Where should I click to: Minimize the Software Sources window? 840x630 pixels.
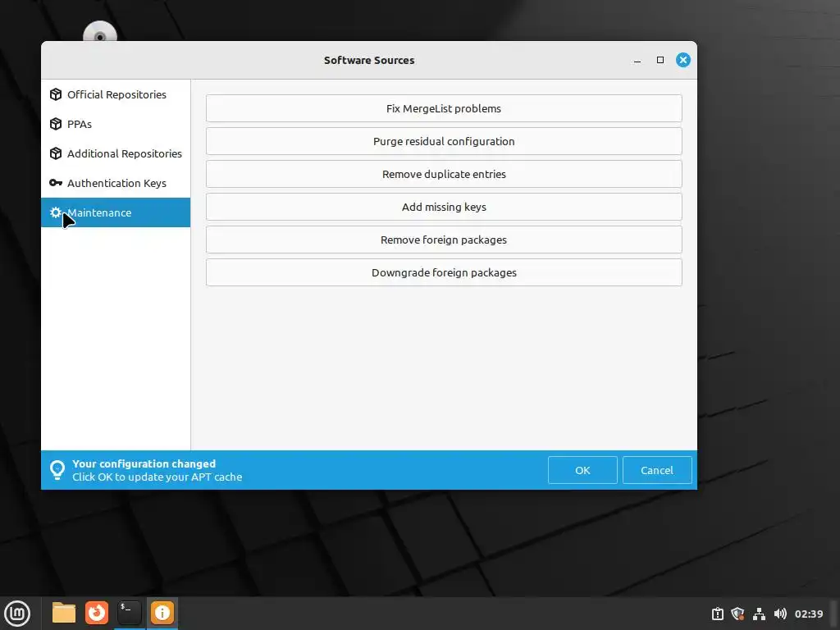[x=637, y=61]
